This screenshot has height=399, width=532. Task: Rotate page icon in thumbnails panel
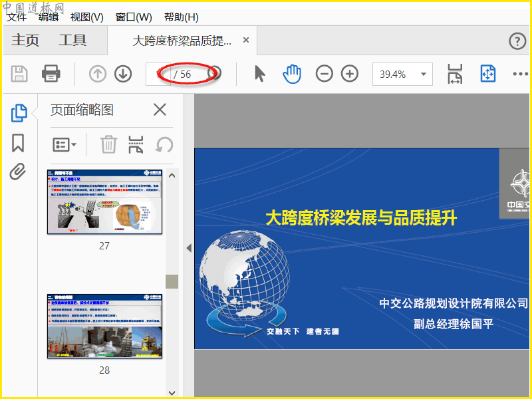[x=164, y=145]
